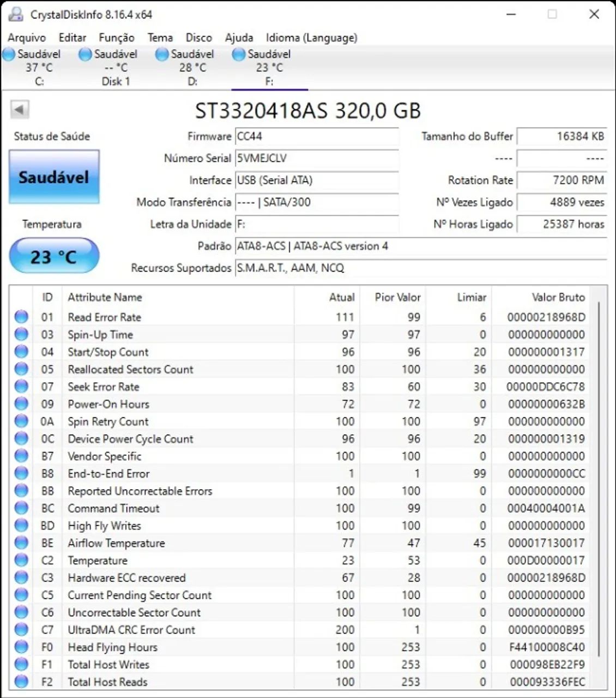Click the status orb for High Fly Writes
Viewport: 616px width, 698px height.
pos(21,526)
